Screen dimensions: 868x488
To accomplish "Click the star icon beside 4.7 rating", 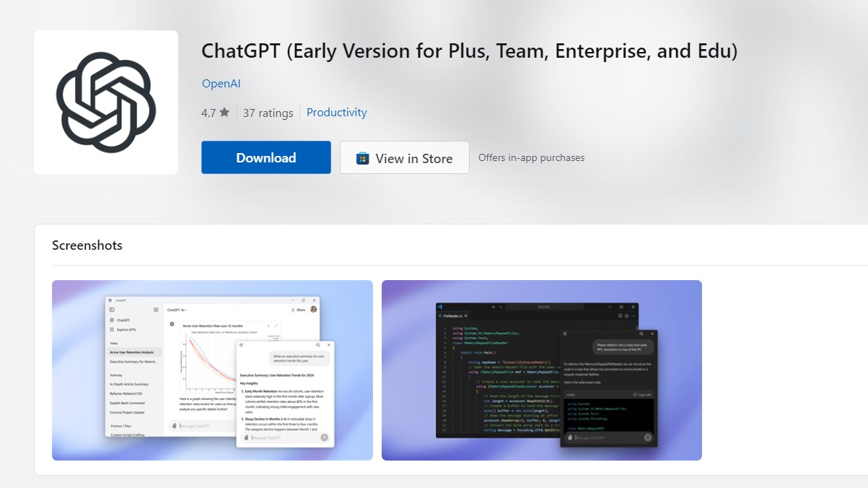I will (224, 113).
